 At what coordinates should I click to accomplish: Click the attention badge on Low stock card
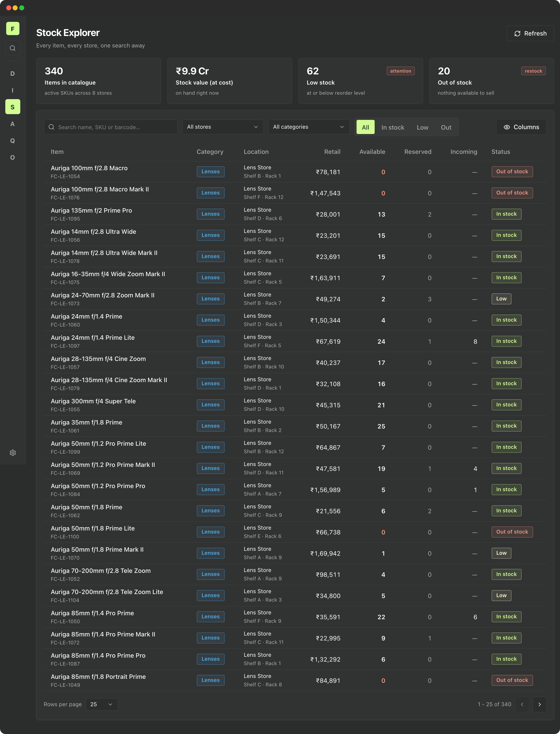tap(400, 71)
